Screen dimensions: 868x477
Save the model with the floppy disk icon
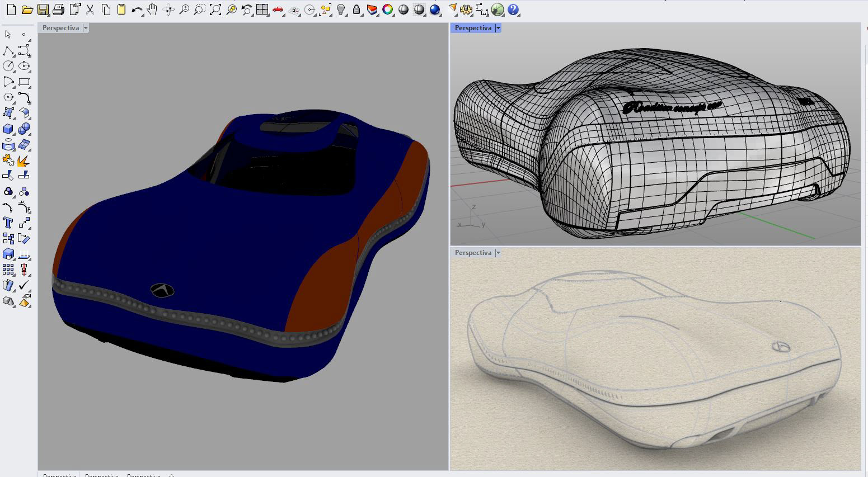pos(43,10)
